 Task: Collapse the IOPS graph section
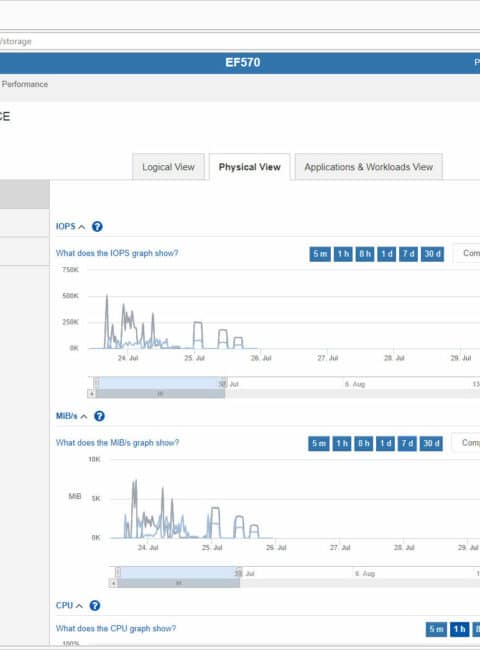(x=82, y=227)
